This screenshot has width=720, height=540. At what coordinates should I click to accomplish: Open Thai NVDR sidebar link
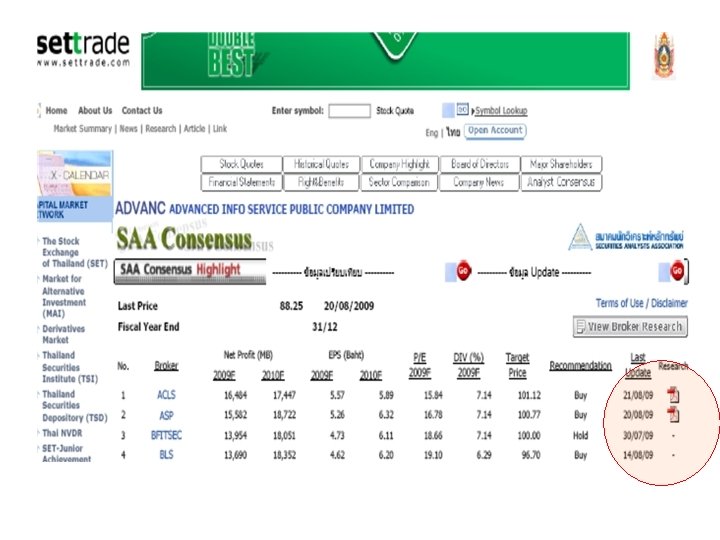[62, 433]
